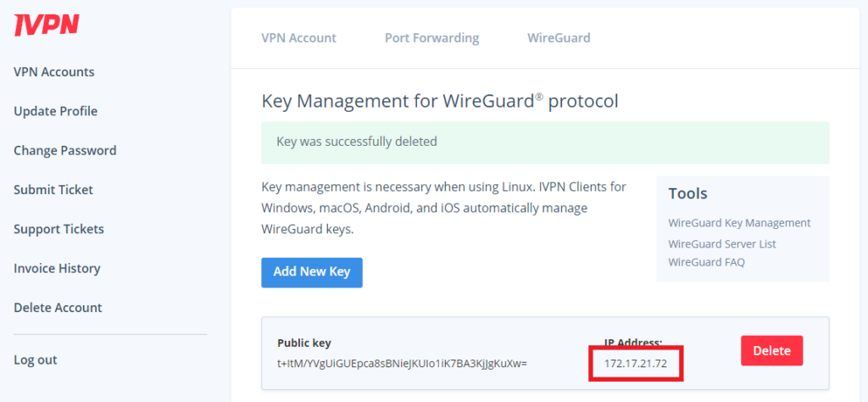Viewport: 868px width, 402px height.
Task: Click the IP address 172.17.21.72
Action: tap(636, 364)
